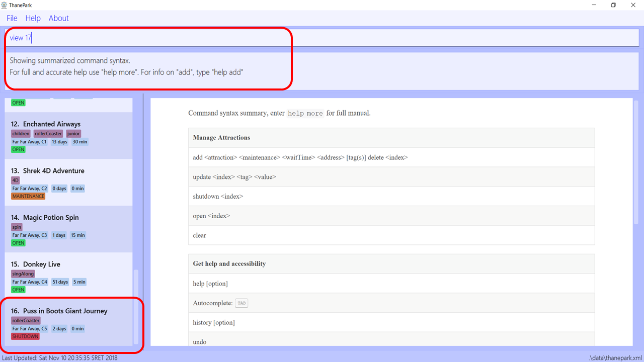
Task: Click the SHUTDOWN status on Puss in Boots
Action: pos(25,336)
